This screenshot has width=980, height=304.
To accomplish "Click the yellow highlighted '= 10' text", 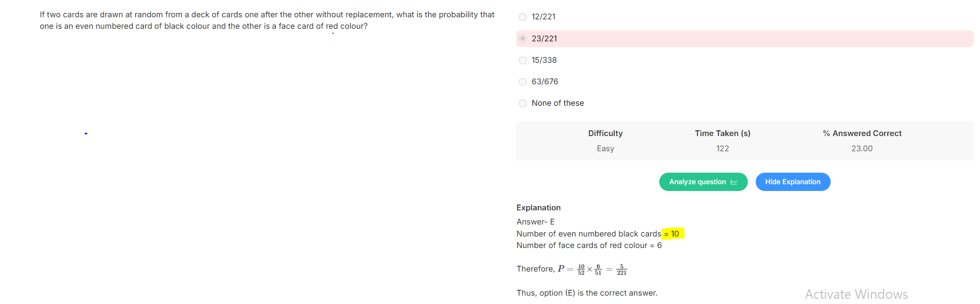I will 672,234.
